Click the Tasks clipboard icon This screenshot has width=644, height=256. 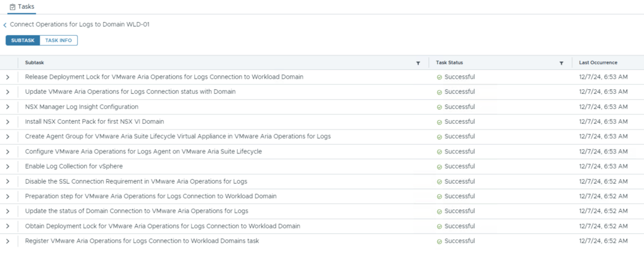point(12,6)
